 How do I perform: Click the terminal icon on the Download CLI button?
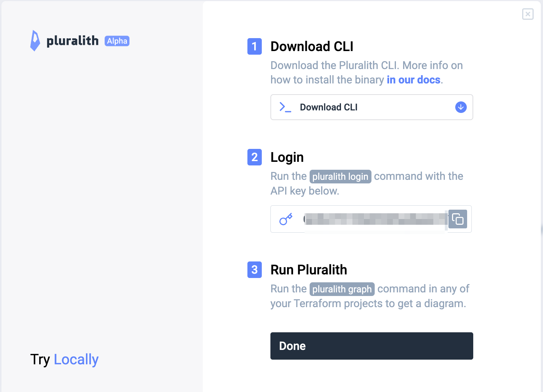[285, 107]
